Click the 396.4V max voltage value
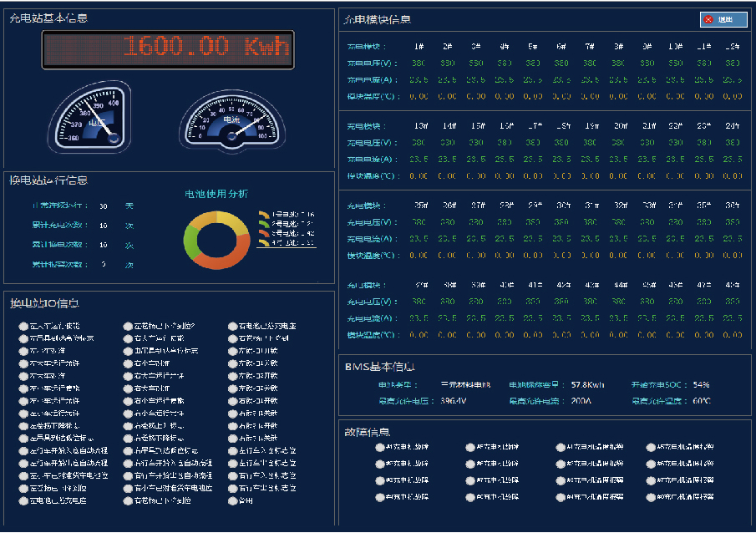The height and width of the screenshot is (533, 756). tap(454, 401)
